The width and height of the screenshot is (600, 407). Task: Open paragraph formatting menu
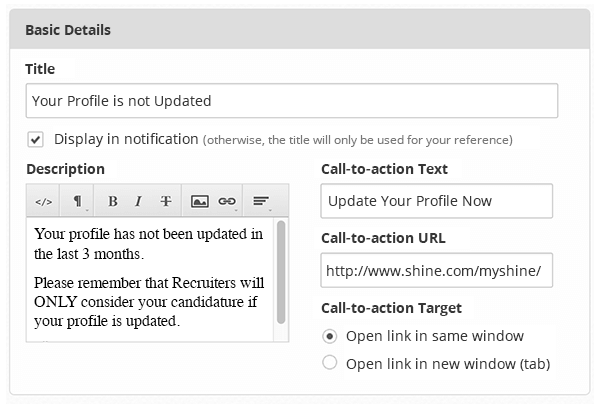tap(77, 201)
